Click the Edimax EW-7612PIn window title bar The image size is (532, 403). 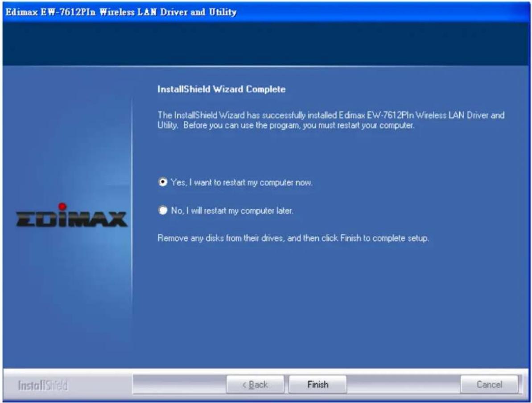coord(266,12)
